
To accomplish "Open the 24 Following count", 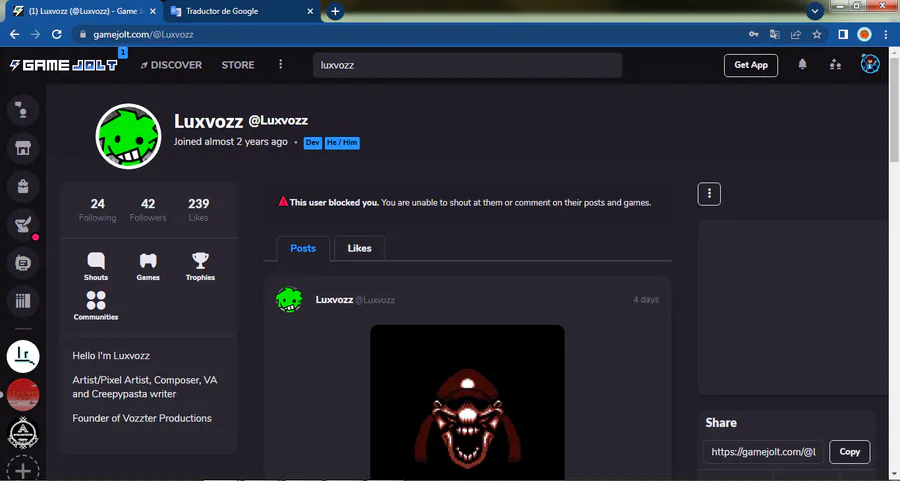I will click(98, 210).
